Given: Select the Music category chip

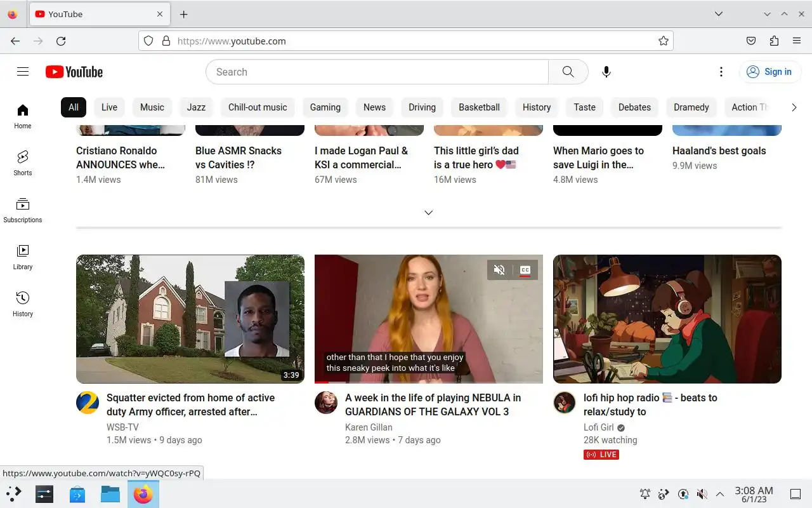Looking at the screenshot, I should click(x=152, y=107).
